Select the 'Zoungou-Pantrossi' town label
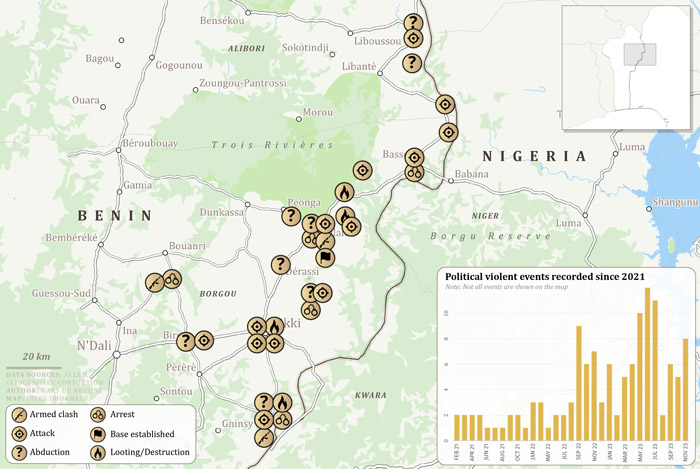 click(x=243, y=83)
